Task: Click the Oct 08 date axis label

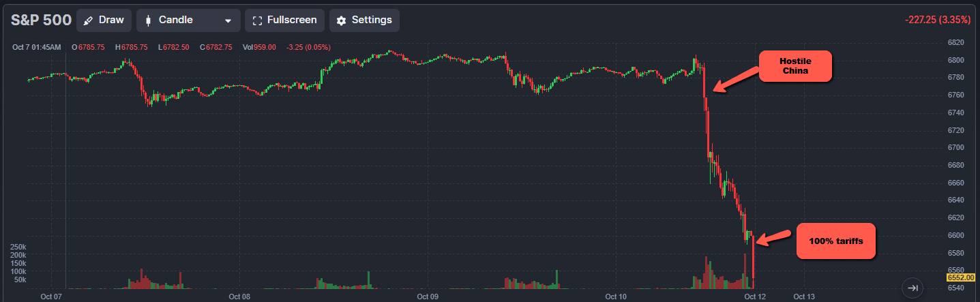Action: click(x=240, y=297)
